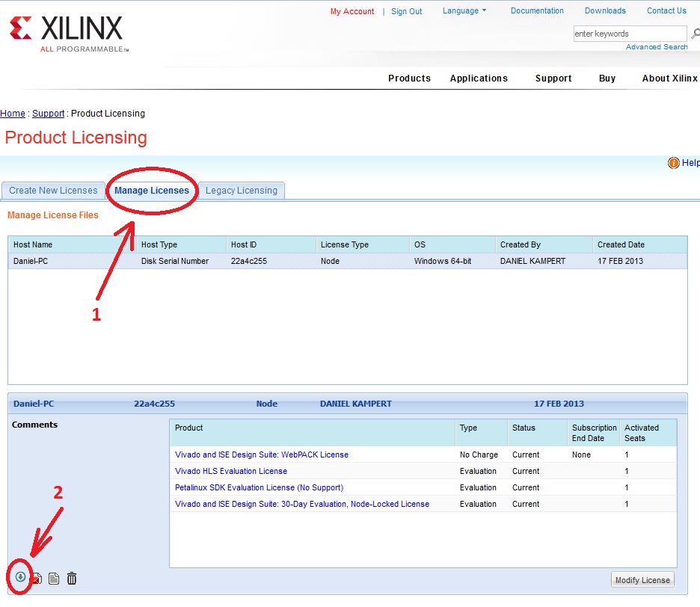This screenshot has height=607, width=700.
Task: Open Vivado and ISE WebPACK License link
Action: 262,455
